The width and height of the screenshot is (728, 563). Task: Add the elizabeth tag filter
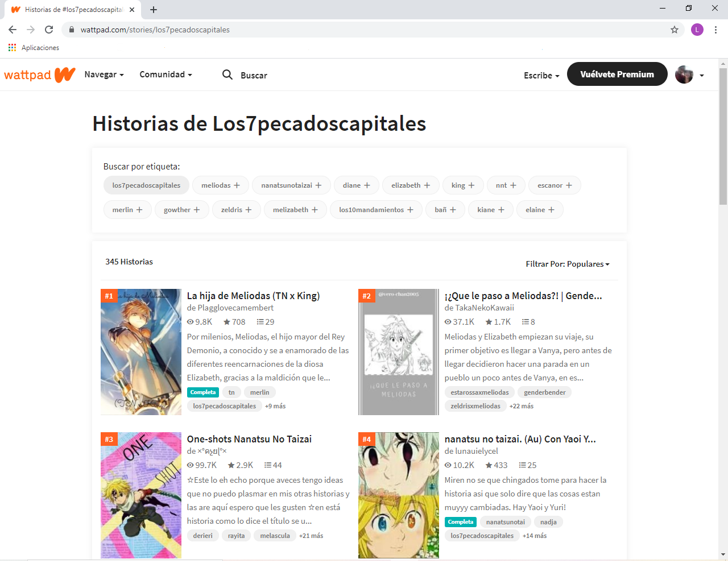pos(411,185)
